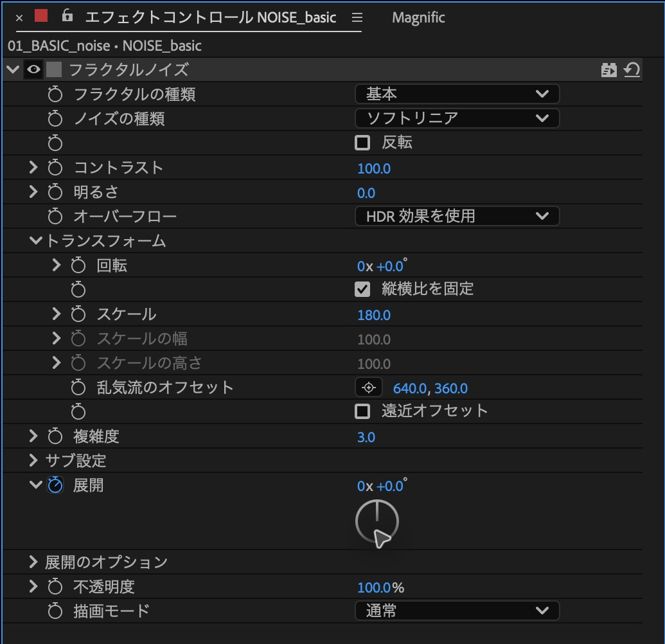665x644 pixels.
Task: Open オーバーフロー dropdown showing HDR 効果を使用
Action: 457,216
